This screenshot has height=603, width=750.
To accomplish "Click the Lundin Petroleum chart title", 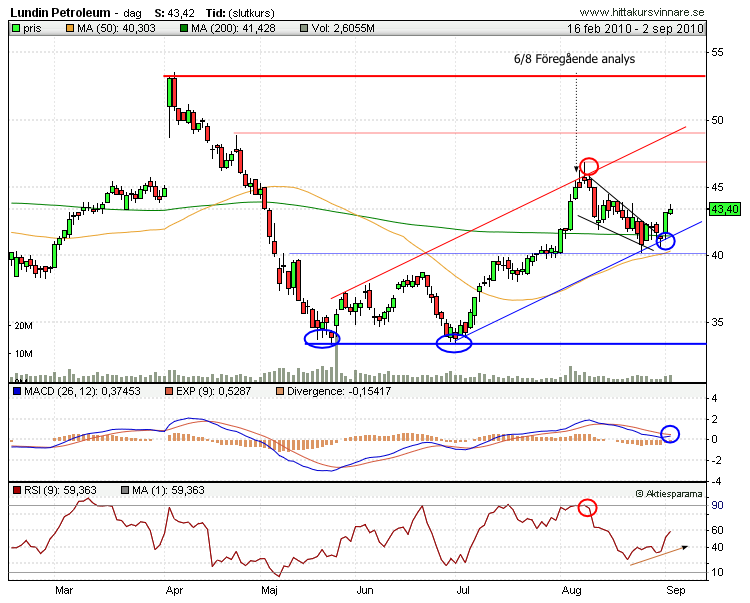I will click(x=60, y=12).
